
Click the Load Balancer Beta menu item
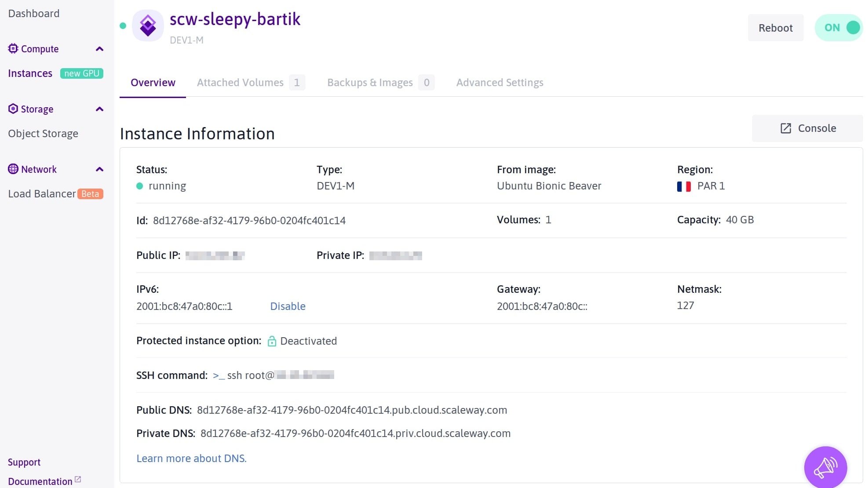(x=54, y=193)
